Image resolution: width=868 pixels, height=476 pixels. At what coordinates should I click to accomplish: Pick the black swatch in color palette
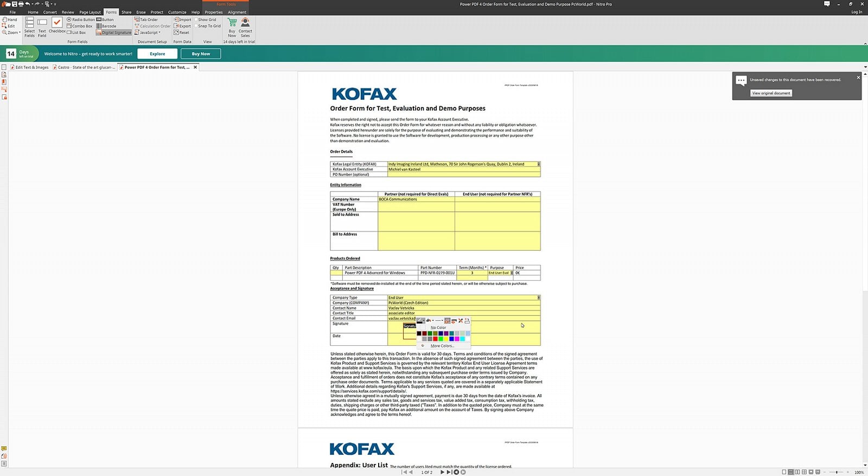(x=419, y=333)
